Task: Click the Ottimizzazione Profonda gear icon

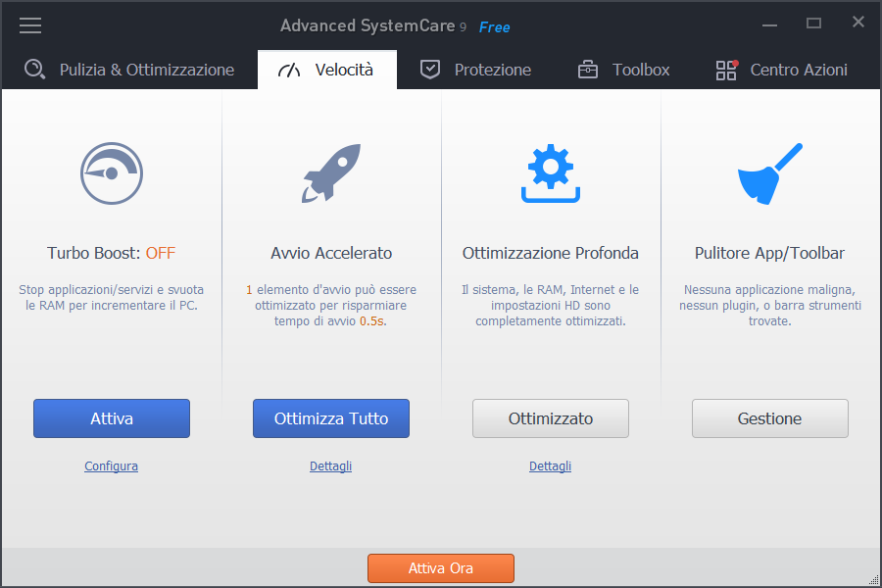Action: pos(551,172)
